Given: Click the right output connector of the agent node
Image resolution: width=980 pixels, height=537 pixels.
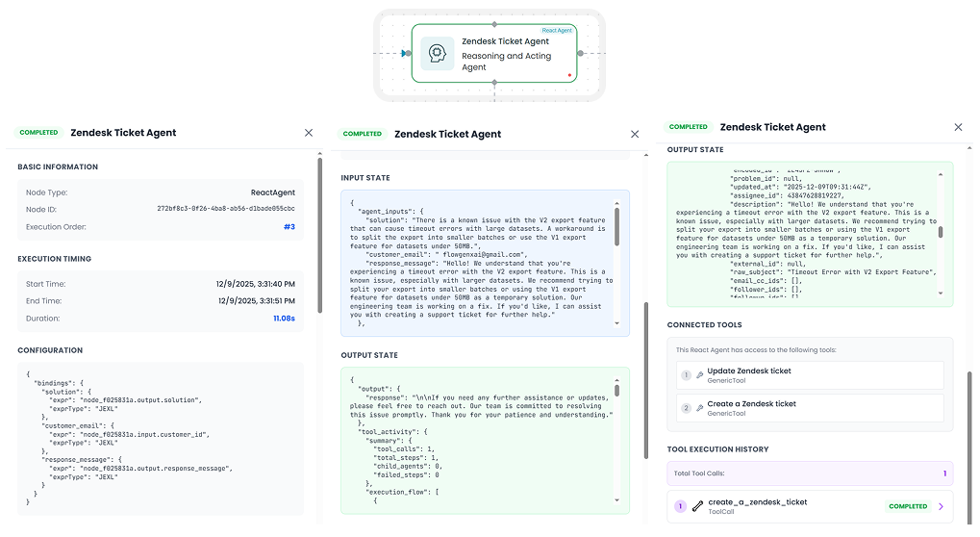Looking at the screenshot, I should click(578, 54).
